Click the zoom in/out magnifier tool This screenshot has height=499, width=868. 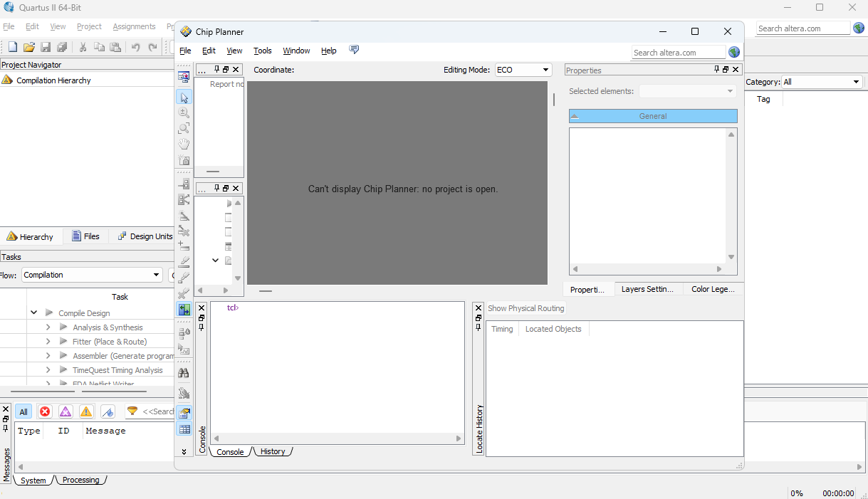pos(184,112)
